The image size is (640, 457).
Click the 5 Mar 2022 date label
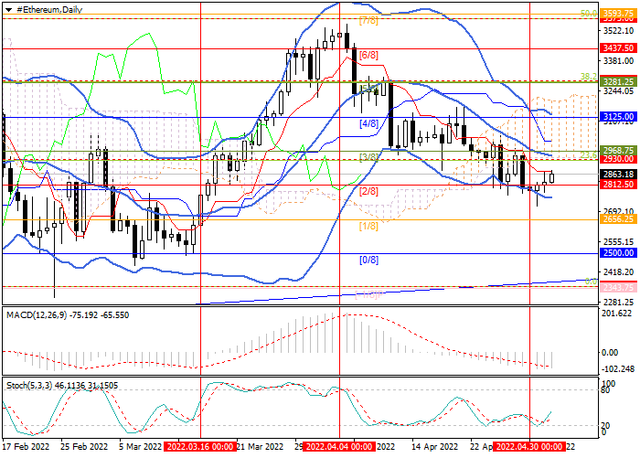140,446
